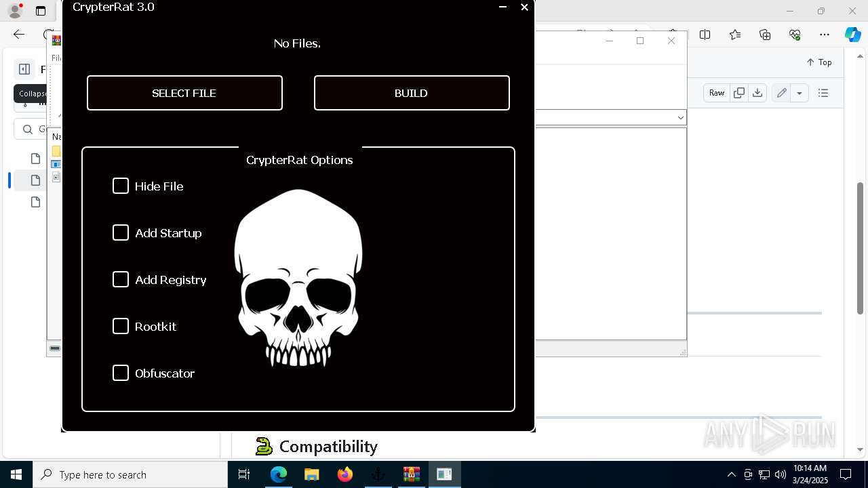Screen dimensions: 868x488
Task: Jump to Top link in Edge page
Action: [819, 62]
